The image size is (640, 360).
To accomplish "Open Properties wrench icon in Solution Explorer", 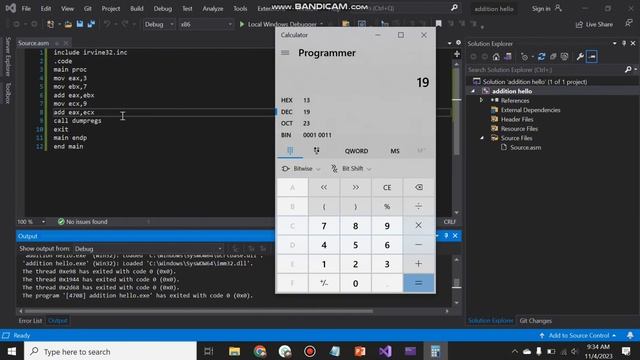I will point(580,57).
